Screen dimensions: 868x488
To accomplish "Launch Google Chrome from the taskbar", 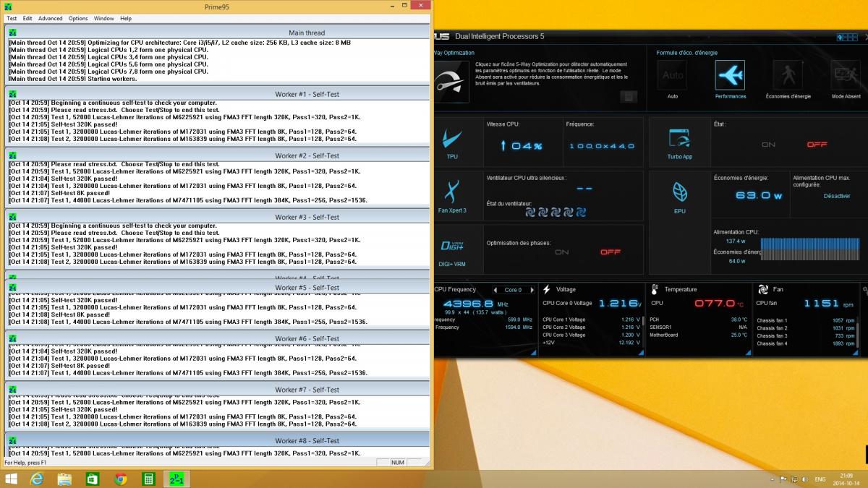I will pos(120,479).
